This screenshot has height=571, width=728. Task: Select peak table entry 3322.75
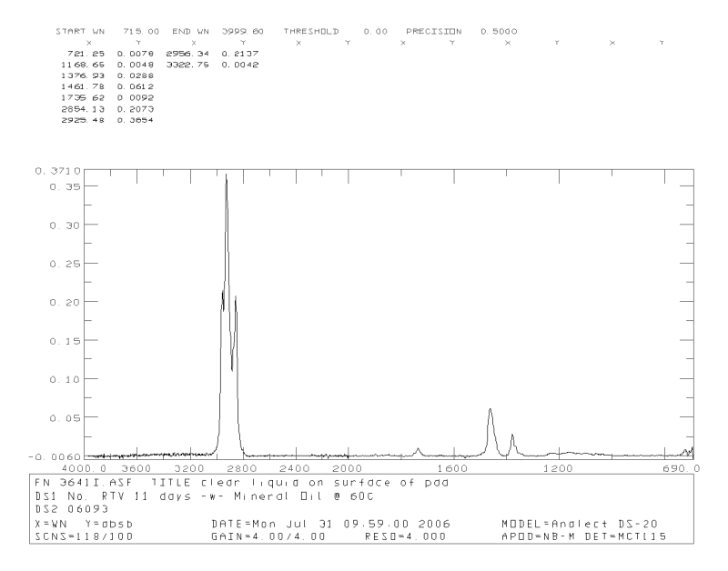[x=187, y=65]
